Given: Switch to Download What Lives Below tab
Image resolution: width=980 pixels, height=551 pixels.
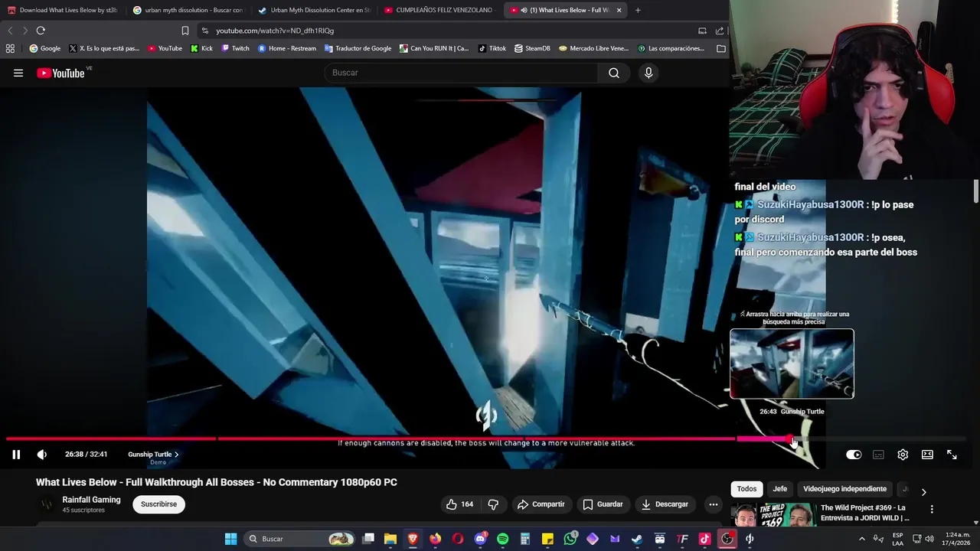Looking at the screenshot, I should tap(62, 10).
